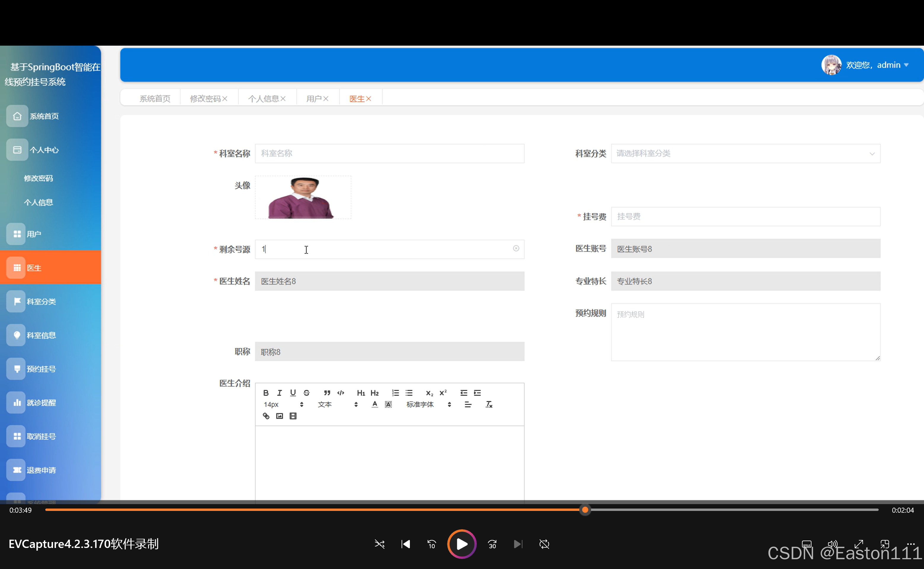Insert a code block in the editor
Image resolution: width=924 pixels, height=569 pixels.
tap(341, 393)
